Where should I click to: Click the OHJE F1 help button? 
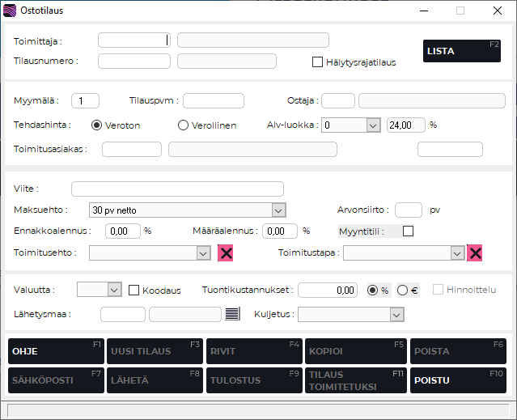click(56, 351)
